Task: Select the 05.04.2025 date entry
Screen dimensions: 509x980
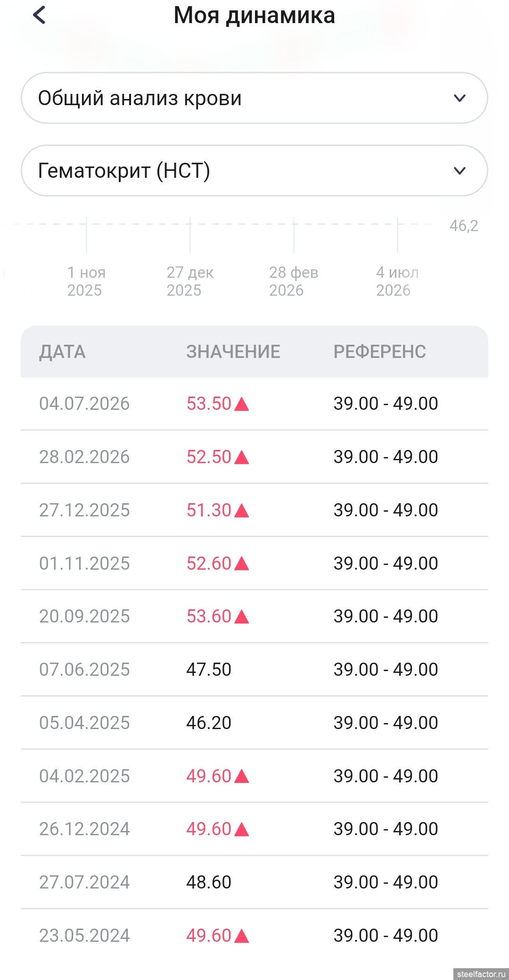Action: (84, 723)
